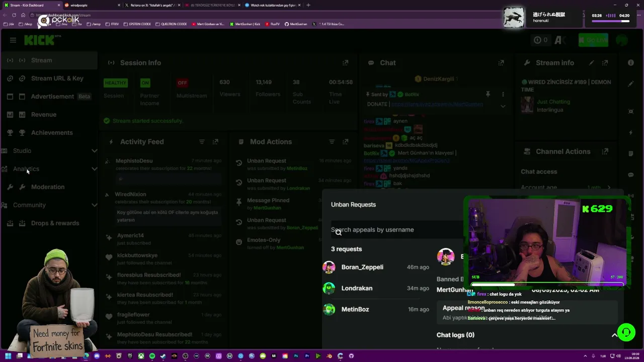This screenshot has height=362, width=644.
Task: Select MetinBoz unban request
Action: [376, 309]
